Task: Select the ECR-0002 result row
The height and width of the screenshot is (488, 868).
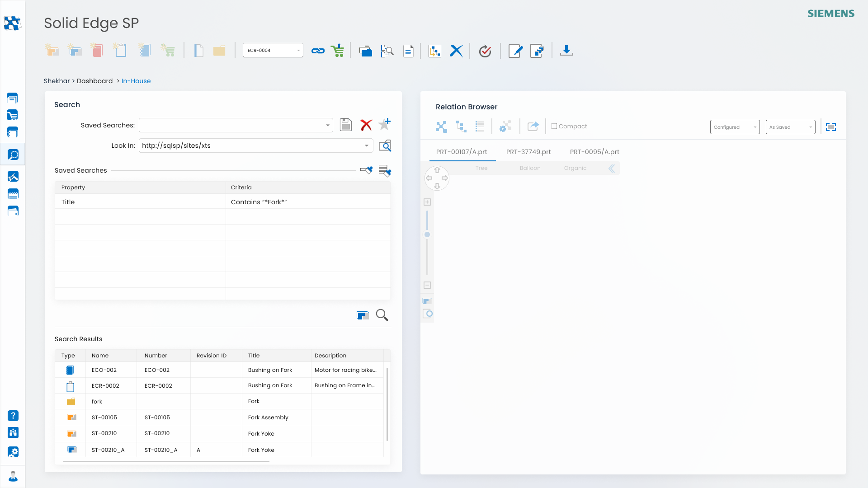Action: (x=220, y=385)
